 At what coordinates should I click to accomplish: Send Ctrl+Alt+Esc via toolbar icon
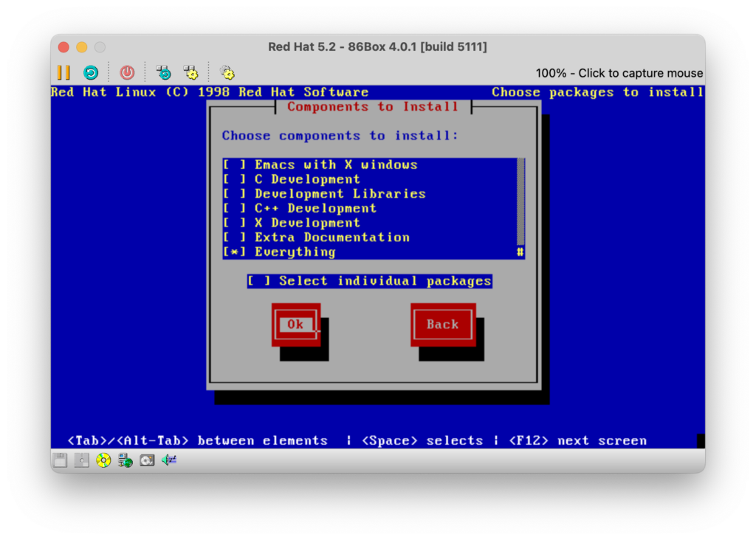tap(191, 73)
